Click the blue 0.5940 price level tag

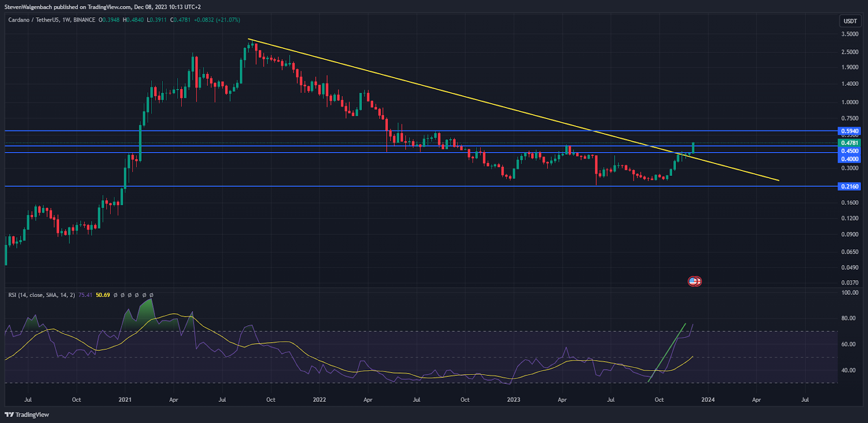[x=850, y=131]
